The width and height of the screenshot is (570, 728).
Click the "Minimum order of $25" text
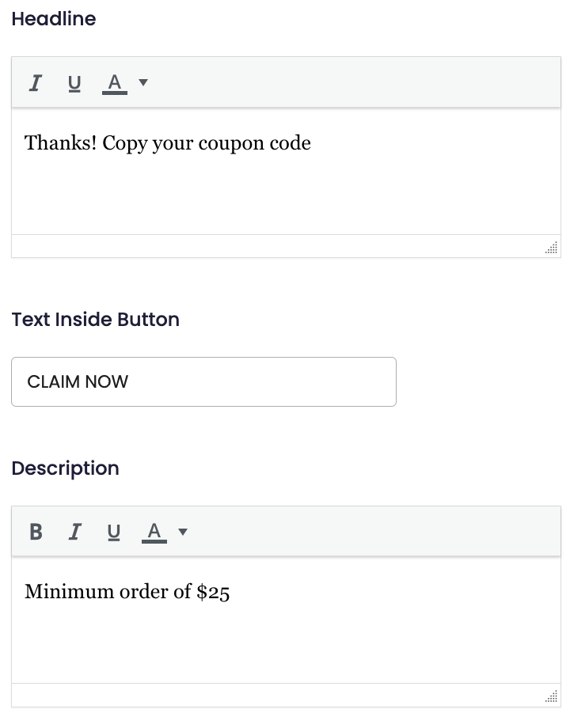[127, 592]
